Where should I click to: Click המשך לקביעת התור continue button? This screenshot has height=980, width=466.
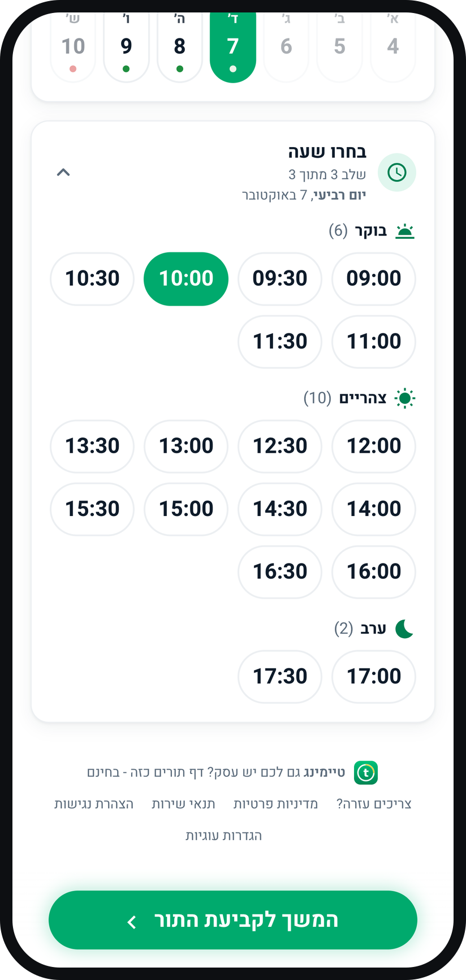click(x=233, y=920)
